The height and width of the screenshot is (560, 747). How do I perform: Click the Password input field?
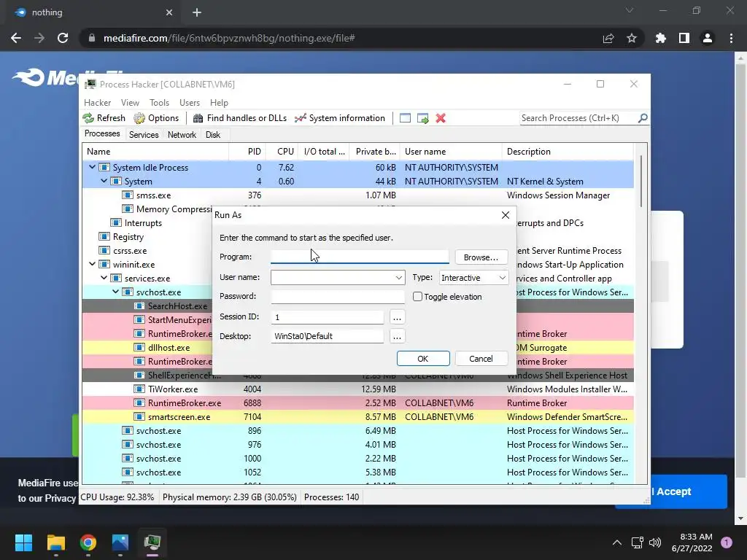click(x=338, y=296)
